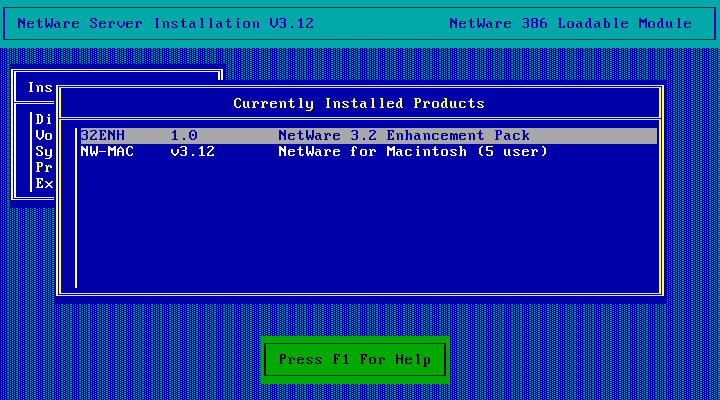Select the NW-MAC NetWare for Macintosh row
This screenshot has width=720, height=400.
pyautogui.click(x=369, y=152)
